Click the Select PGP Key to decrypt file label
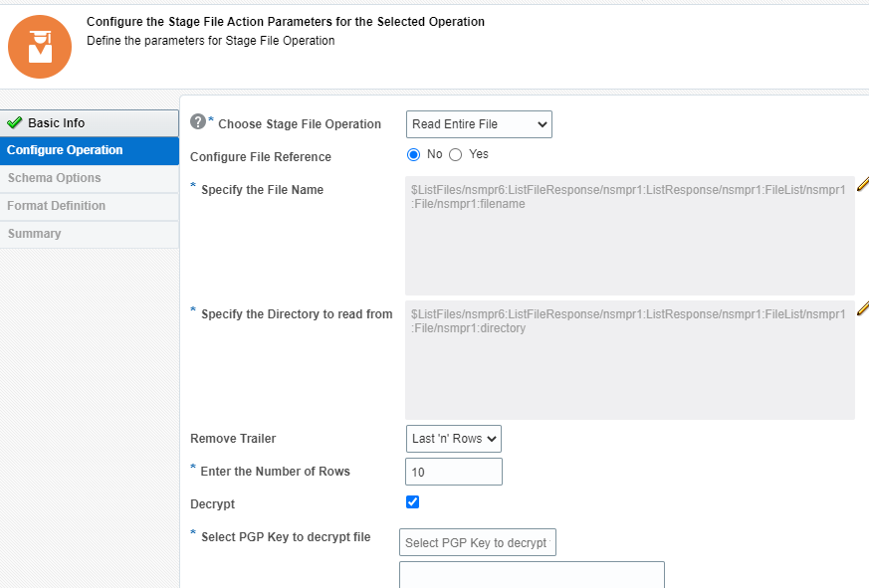This screenshot has width=869, height=588. coord(286,537)
